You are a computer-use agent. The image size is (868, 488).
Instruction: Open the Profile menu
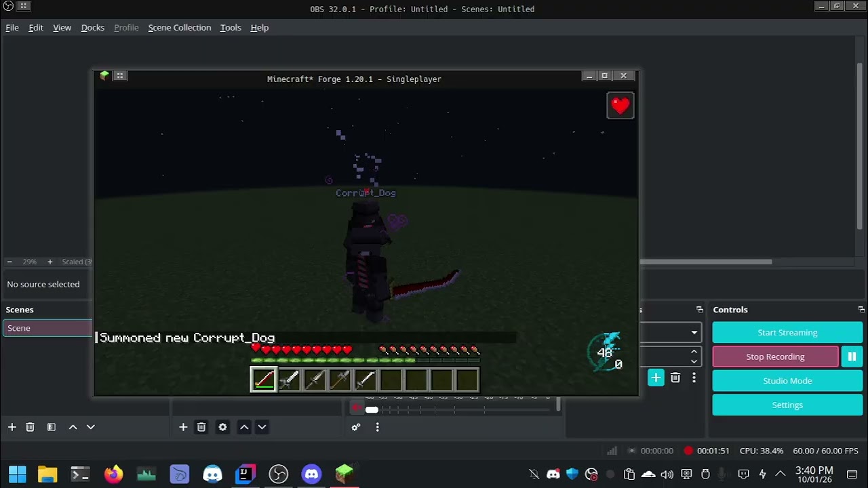126,28
